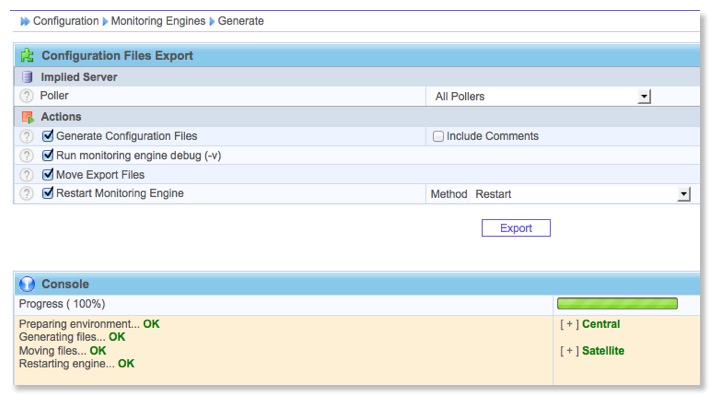Uncheck Move Export Files
The height and width of the screenshot is (395, 710).
click(x=48, y=174)
